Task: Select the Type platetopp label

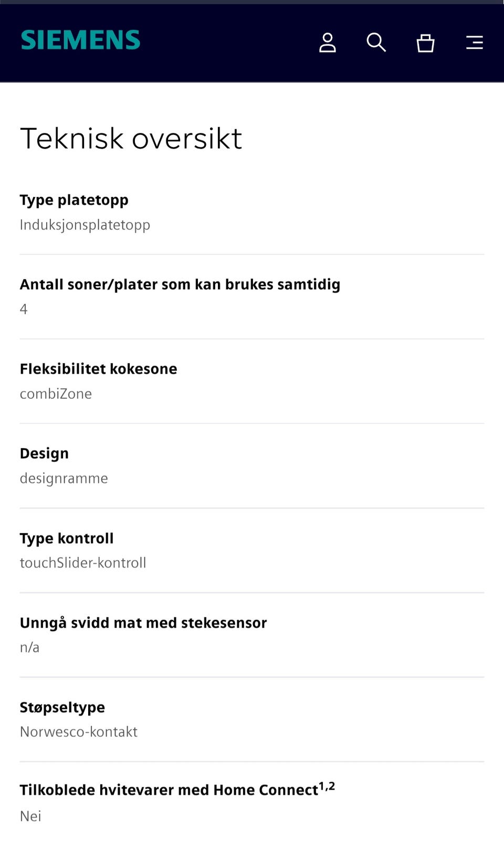Action: click(x=74, y=200)
